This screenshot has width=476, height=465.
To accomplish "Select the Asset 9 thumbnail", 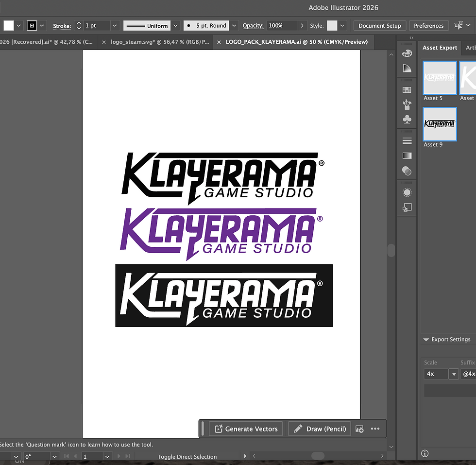I will pos(440,124).
